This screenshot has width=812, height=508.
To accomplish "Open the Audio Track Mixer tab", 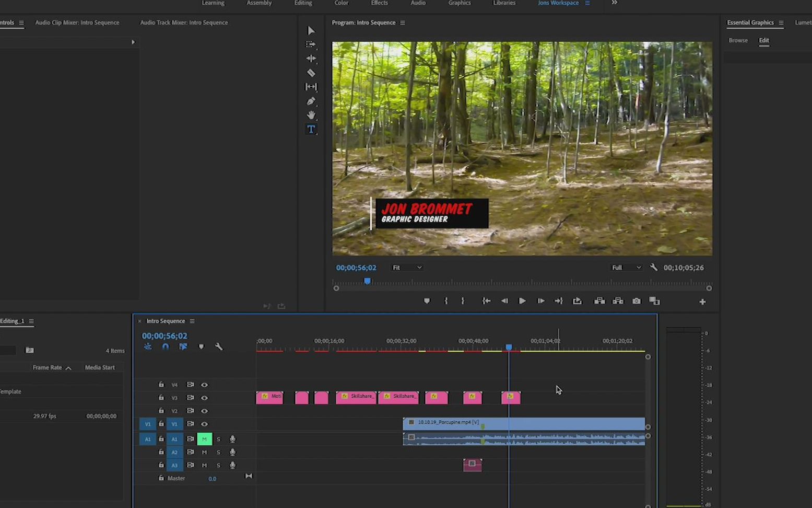I will coord(184,22).
